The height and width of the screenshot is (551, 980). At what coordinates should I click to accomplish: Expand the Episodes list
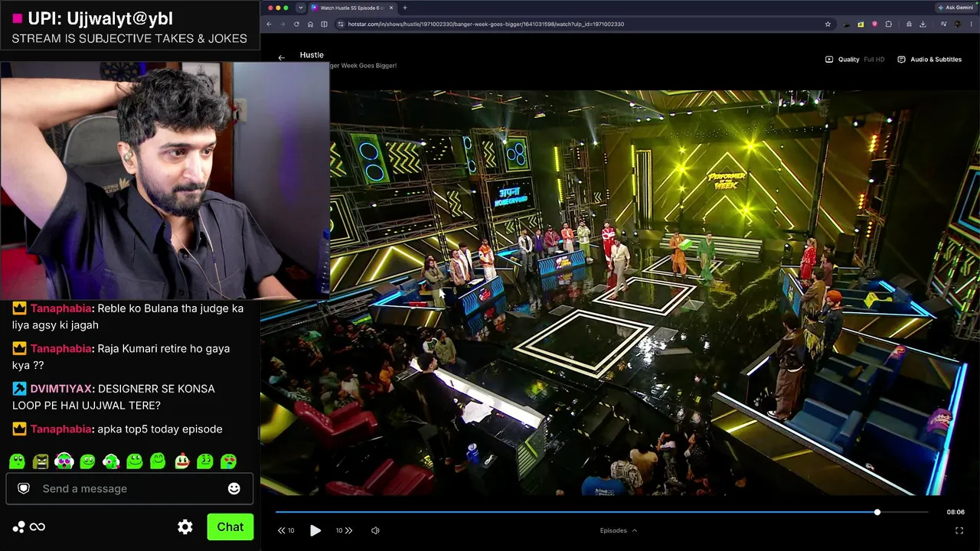tap(619, 530)
